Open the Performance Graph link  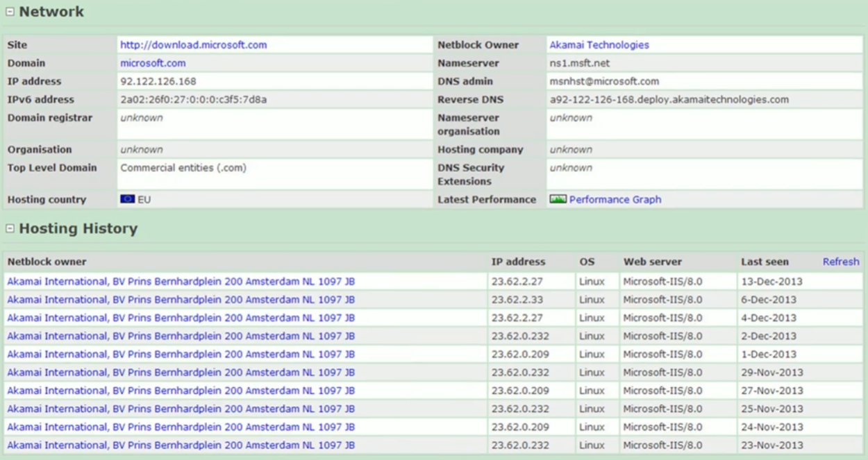[615, 199]
